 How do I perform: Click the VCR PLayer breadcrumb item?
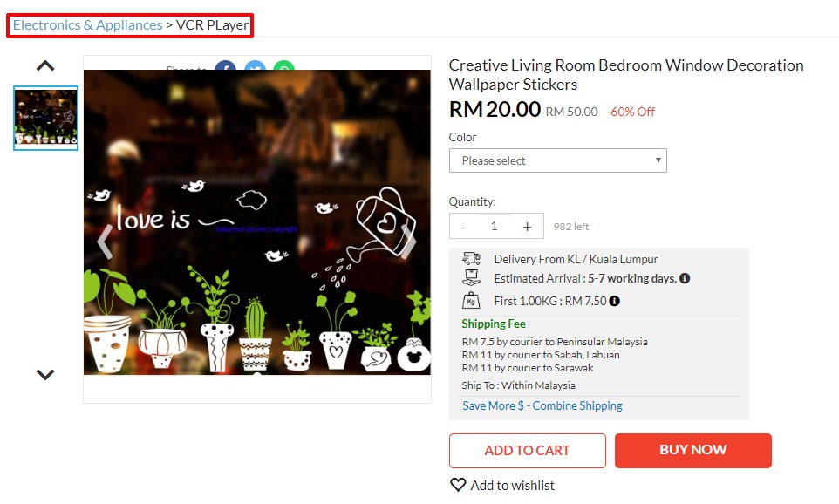point(213,25)
